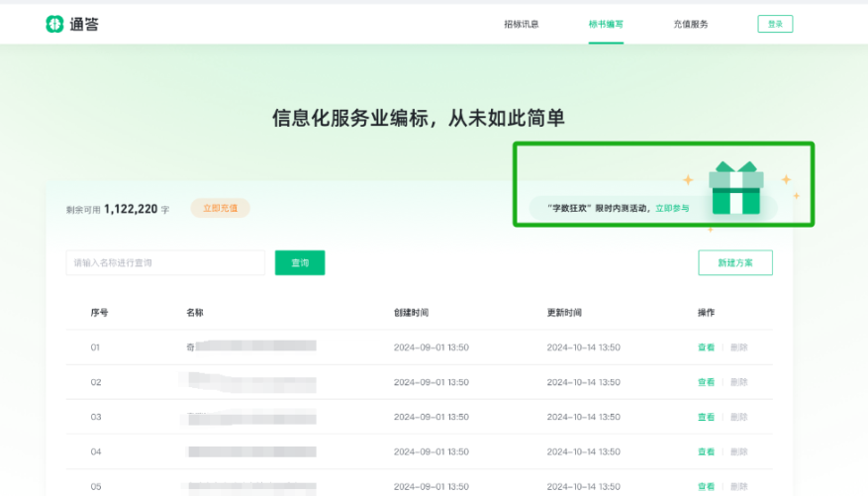Image resolution: width=868 pixels, height=496 pixels.
Task: Open 查看 for row 02
Action: [x=706, y=382]
